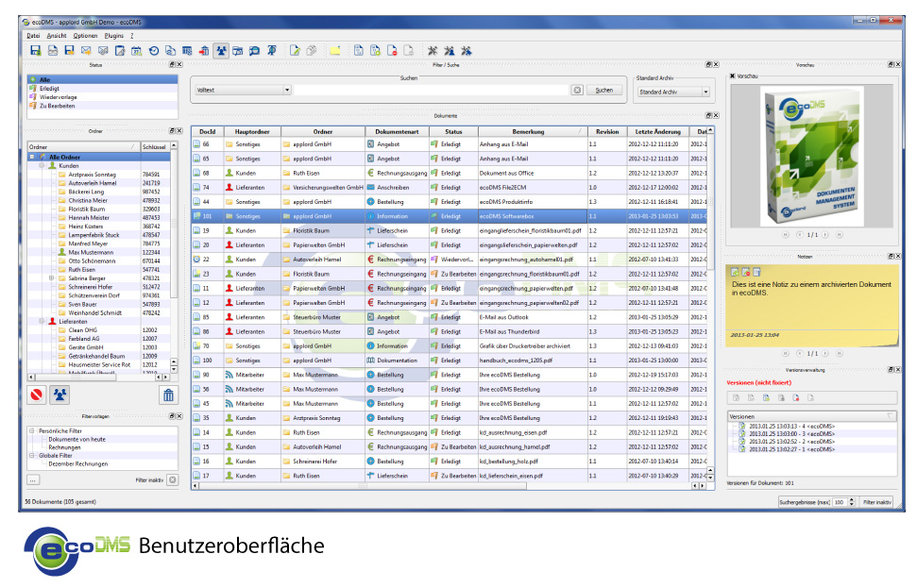Click the first wrench settings toolbar icon

click(433, 51)
